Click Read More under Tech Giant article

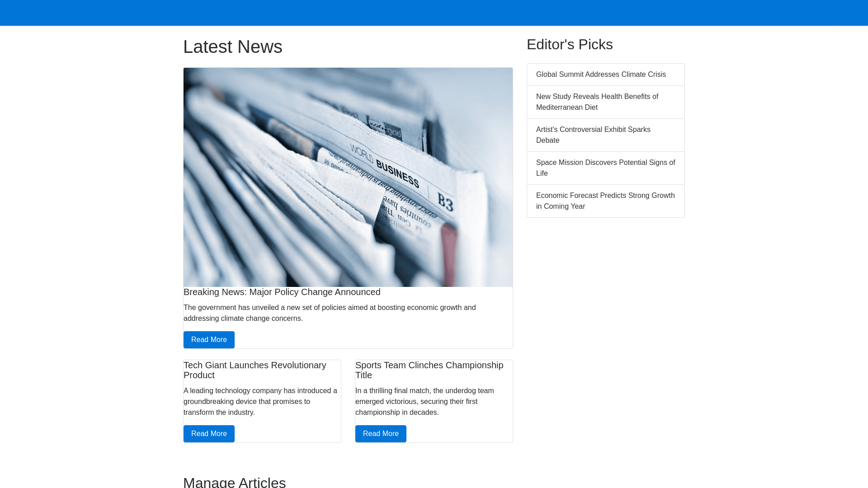point(209,434)
